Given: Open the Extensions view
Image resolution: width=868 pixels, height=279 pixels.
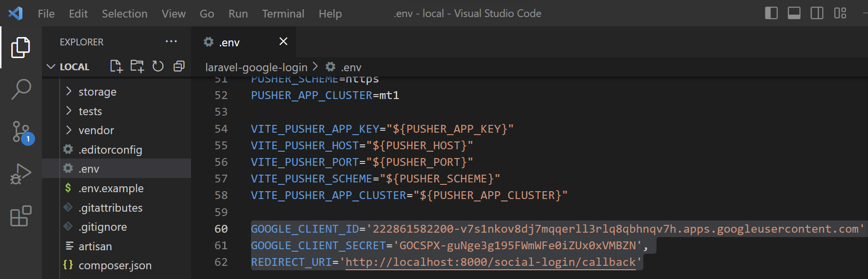Looking at the screenshot, I should point(21,216).
